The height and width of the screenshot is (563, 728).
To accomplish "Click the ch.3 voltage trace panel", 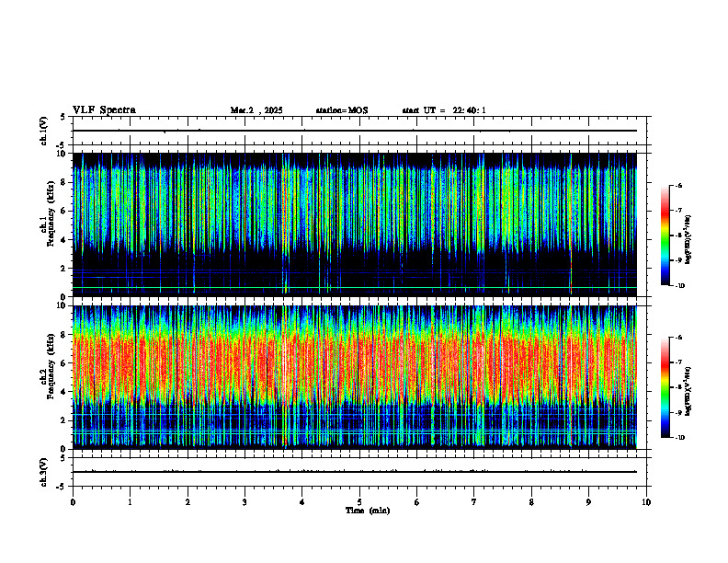I will pyautogui.click(x=361, y=472).
